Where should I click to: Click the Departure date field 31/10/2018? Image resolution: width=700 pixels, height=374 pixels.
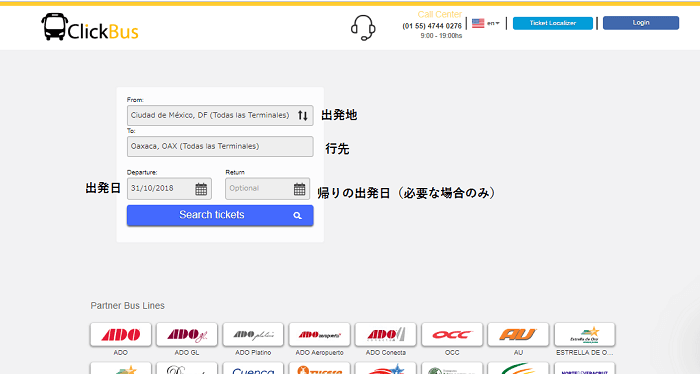(x=169, y=188)
